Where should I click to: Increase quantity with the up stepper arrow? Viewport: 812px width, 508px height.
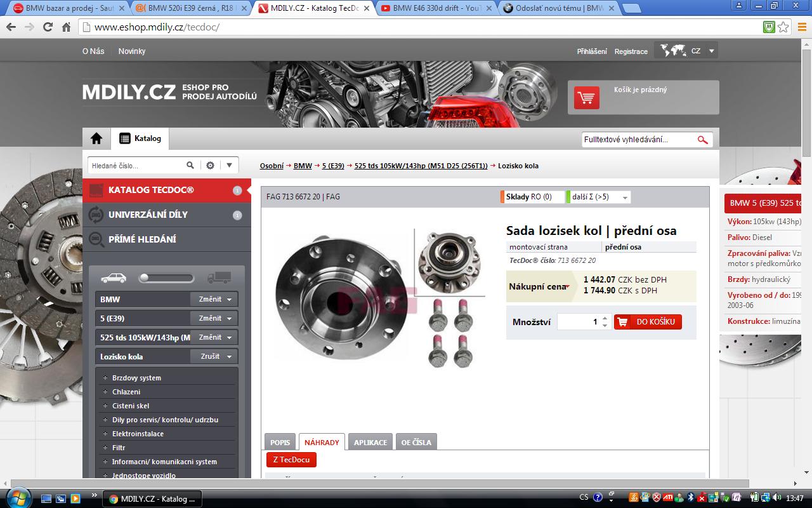(x=605, y=318)
